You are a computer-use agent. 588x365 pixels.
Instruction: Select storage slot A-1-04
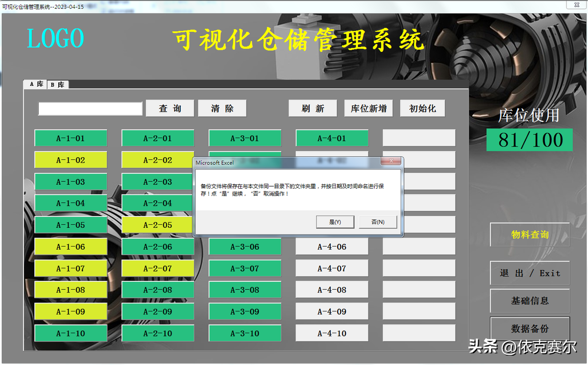pyautogui.click(x=71, y=203)
